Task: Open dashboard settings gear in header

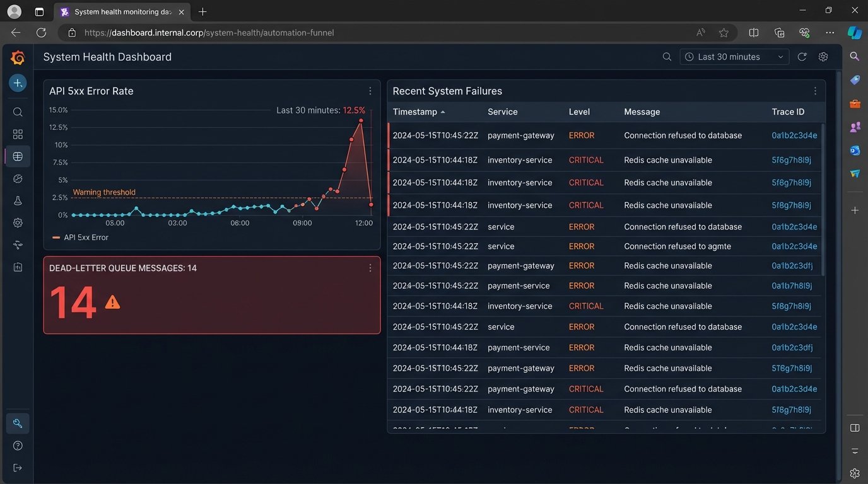Action: [823, 57]
